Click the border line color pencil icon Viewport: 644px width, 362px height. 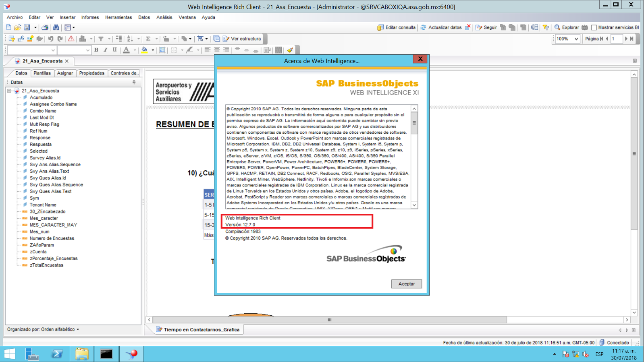click(x=190, y=50)
